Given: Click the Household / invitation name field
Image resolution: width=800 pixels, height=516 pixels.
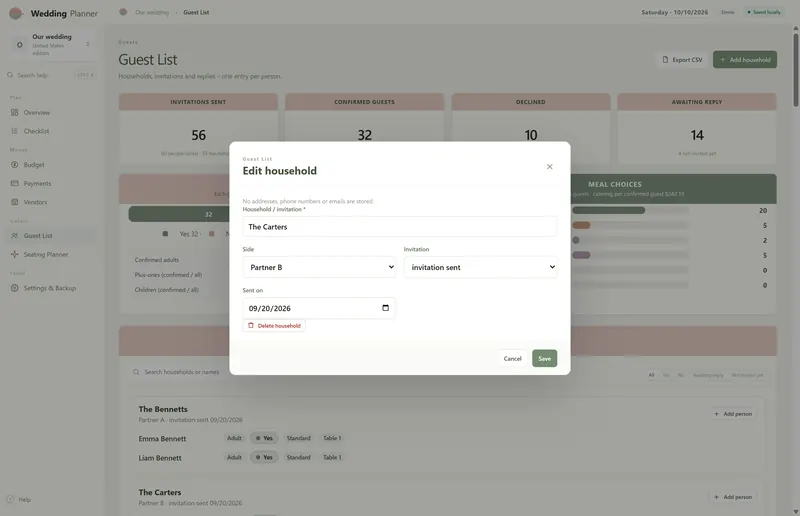Looking at the screenshot, I should [399, 227].
